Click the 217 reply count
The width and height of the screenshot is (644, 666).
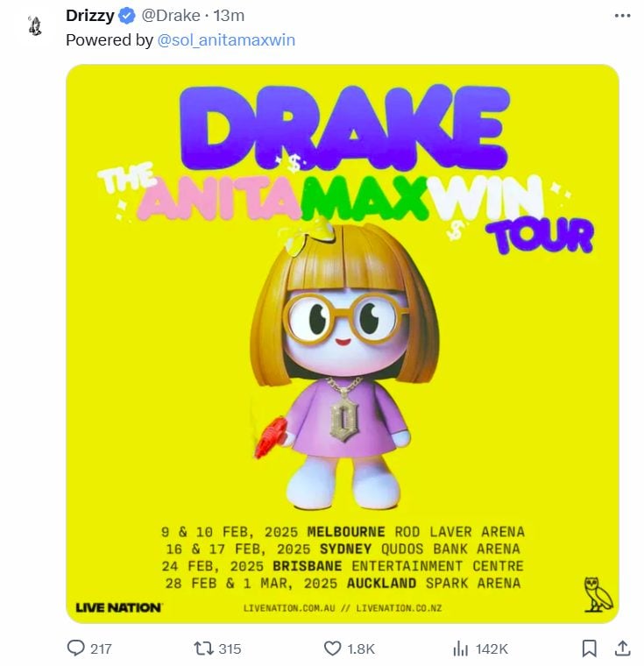(101, 648)
